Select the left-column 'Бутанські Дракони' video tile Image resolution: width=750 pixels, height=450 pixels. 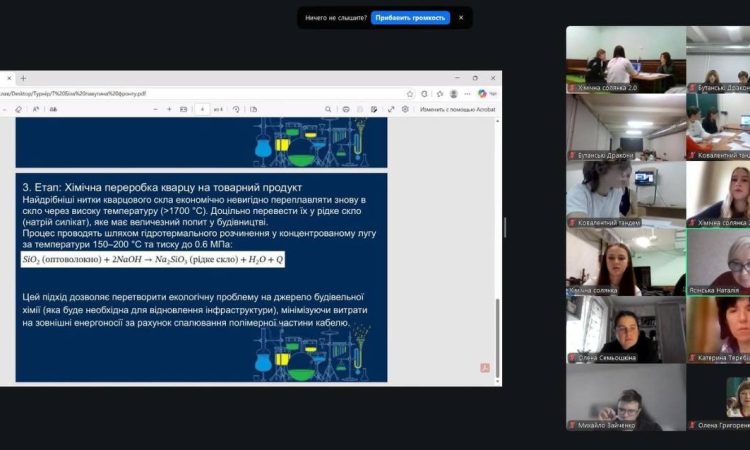point(626,127)
